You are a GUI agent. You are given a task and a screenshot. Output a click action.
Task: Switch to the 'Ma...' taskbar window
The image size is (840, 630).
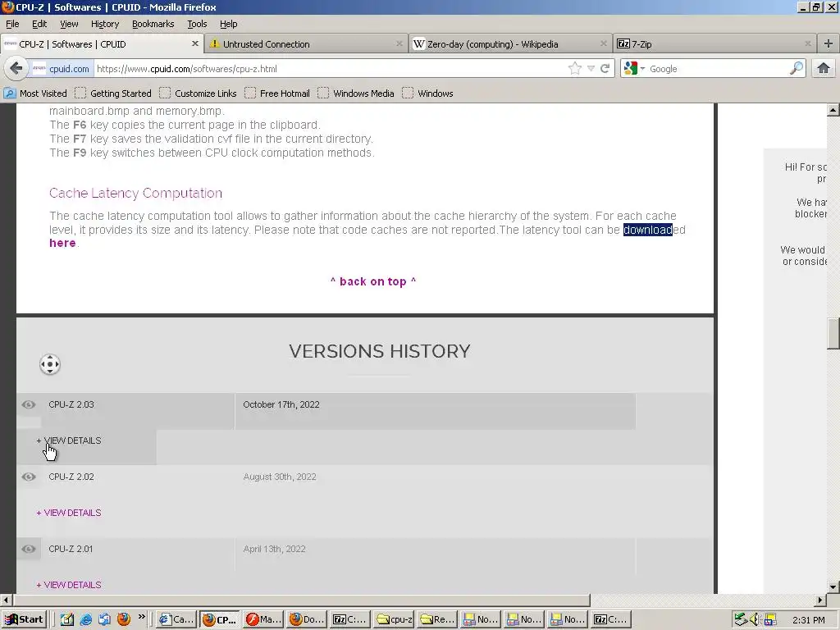click(x=263, y=619)
